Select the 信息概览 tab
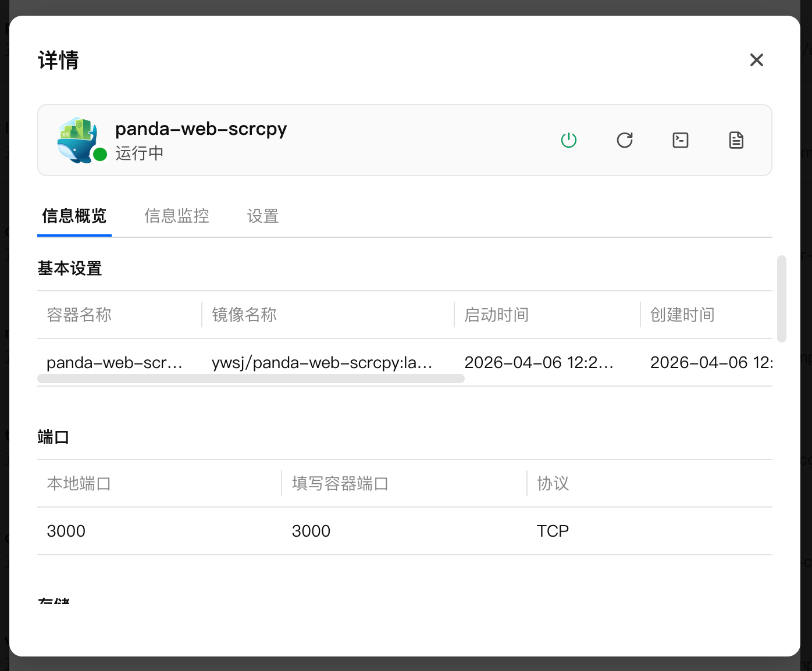Screen dimensions: 812x671 pos(74,216)
